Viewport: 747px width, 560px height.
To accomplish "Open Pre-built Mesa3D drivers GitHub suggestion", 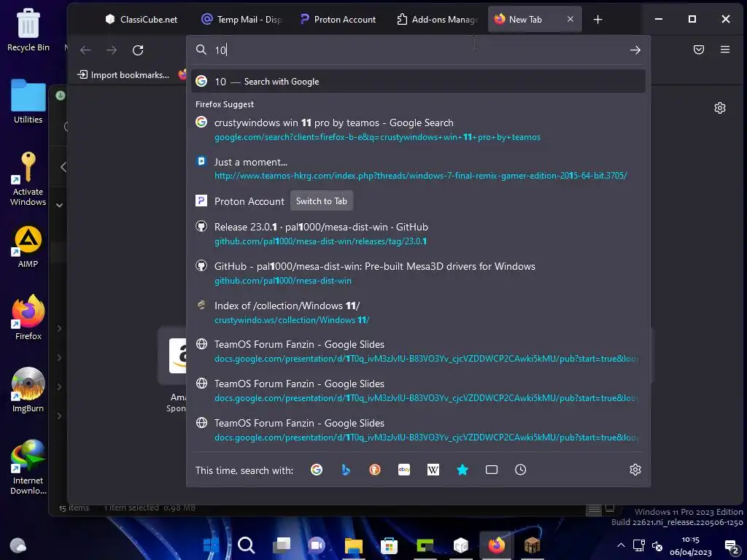I will click(x=418, y=273).
